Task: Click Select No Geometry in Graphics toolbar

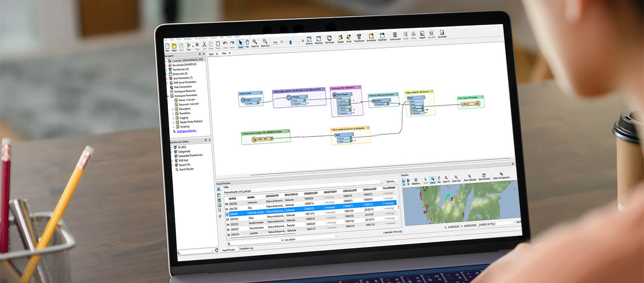Action: pyautogui.click(x=501, y=176)
